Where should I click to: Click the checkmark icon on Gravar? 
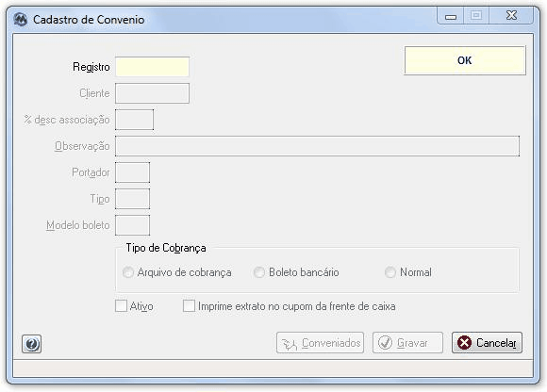tap(385, 343)
